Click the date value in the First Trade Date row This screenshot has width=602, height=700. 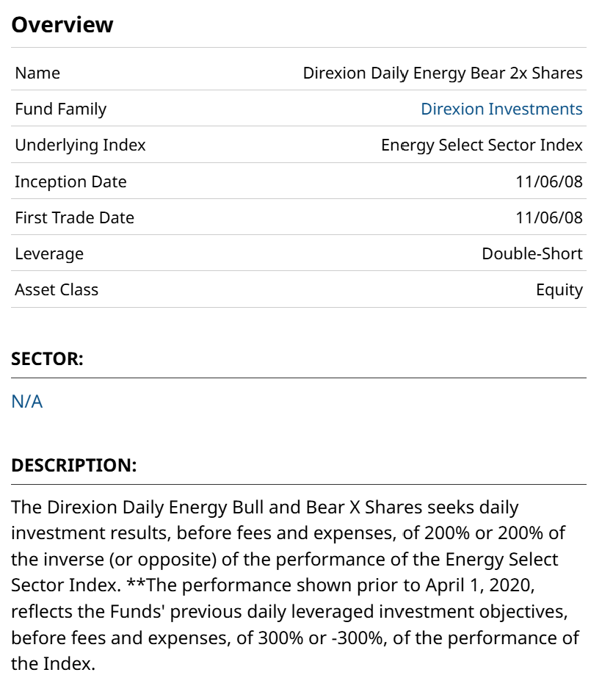548,217
